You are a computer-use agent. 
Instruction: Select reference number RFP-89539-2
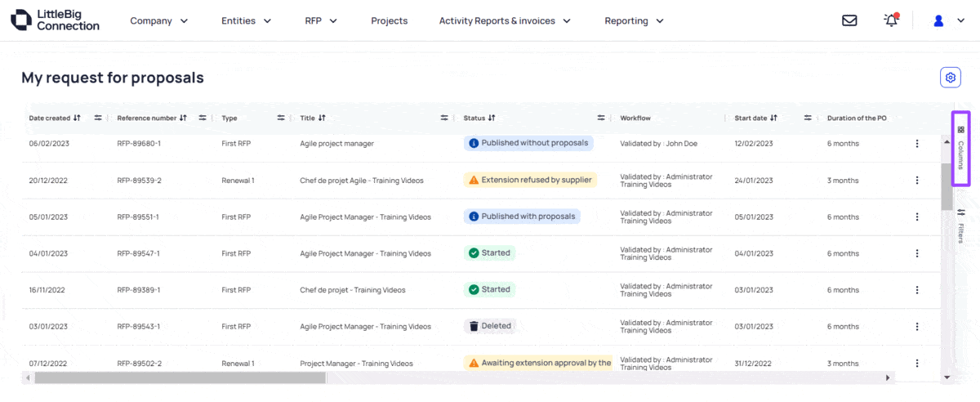click(139, 181)
